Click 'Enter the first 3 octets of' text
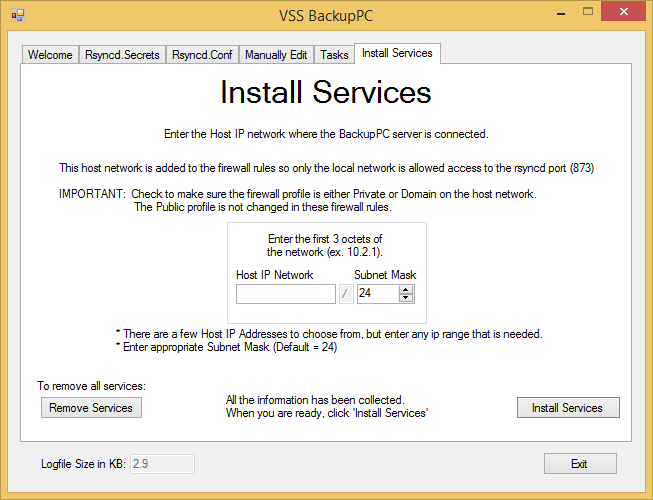The width and height of the screenshot is (653, 500). coord(325,239)
